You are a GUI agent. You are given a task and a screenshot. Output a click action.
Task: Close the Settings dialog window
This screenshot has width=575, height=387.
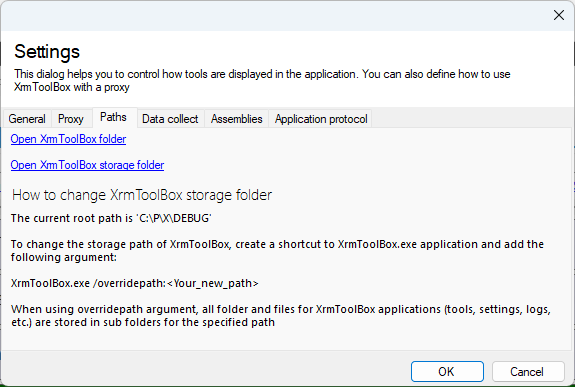pos(559,15)
